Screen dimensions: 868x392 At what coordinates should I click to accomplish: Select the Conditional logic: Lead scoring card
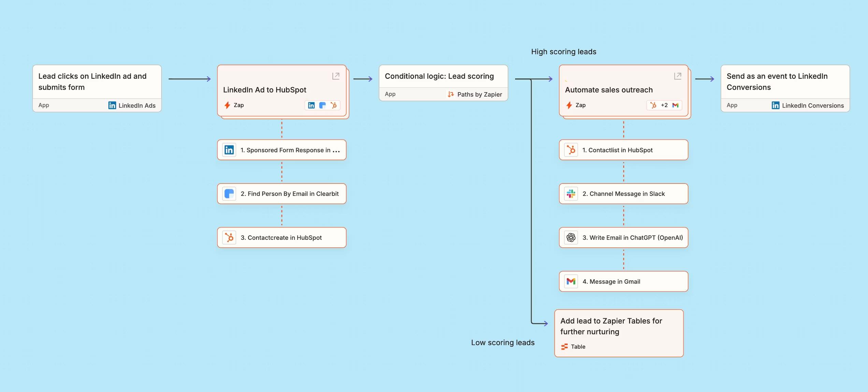click(443, 83)
